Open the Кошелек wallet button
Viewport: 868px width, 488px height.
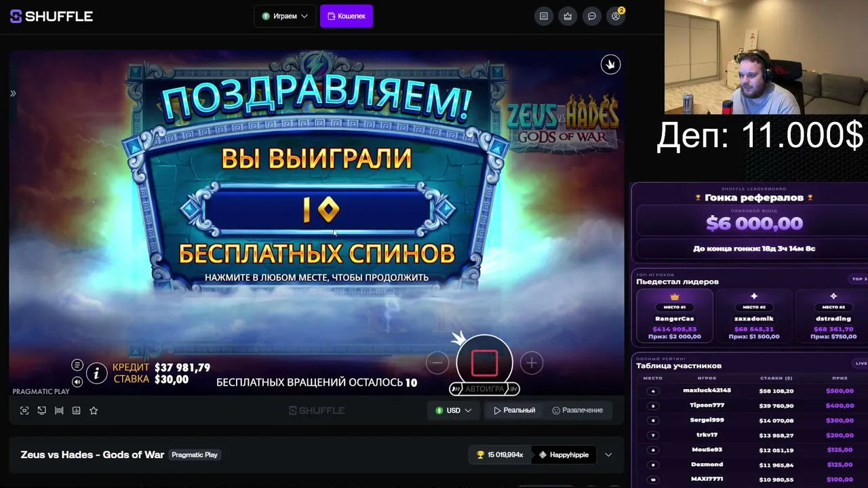347,16
